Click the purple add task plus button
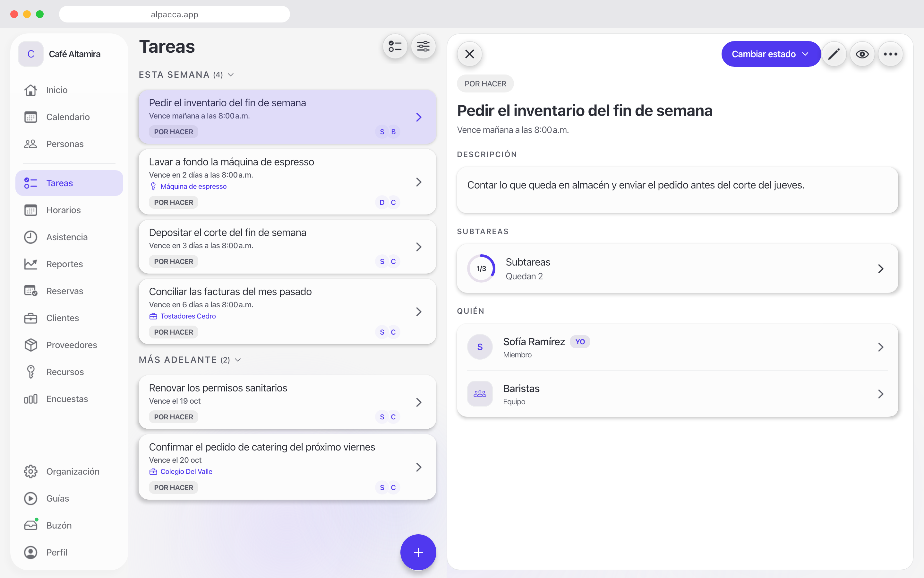Screen dimensions: 924x578 (x=418, y=552)
